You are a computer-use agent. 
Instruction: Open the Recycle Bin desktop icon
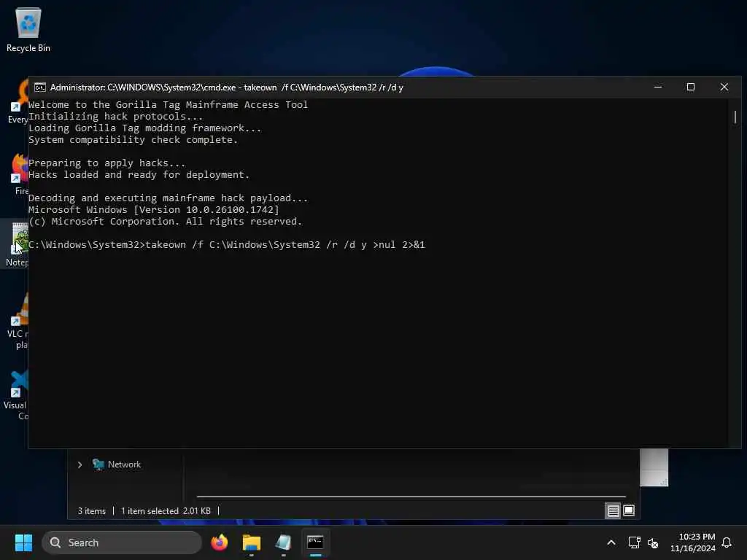28,29
